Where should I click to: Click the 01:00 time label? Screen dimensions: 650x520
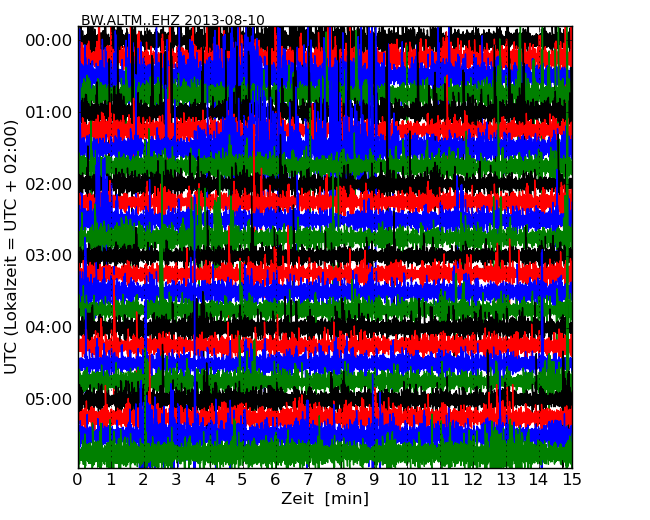(x=49, y=112)
